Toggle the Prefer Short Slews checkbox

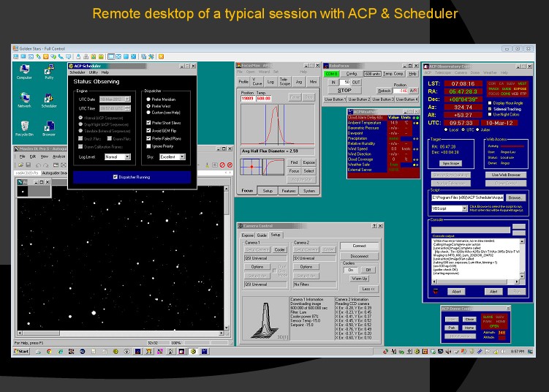148,123
